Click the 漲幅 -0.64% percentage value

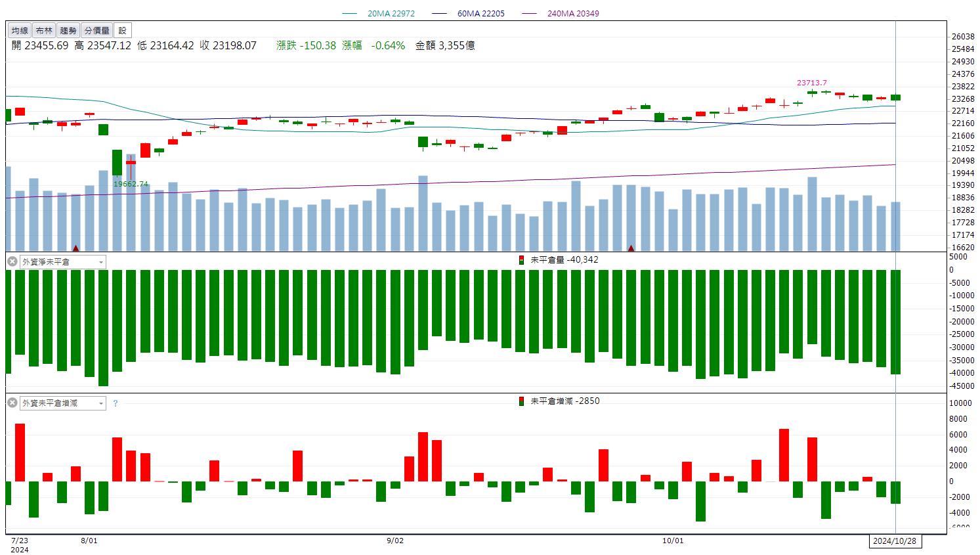point(373,45)
